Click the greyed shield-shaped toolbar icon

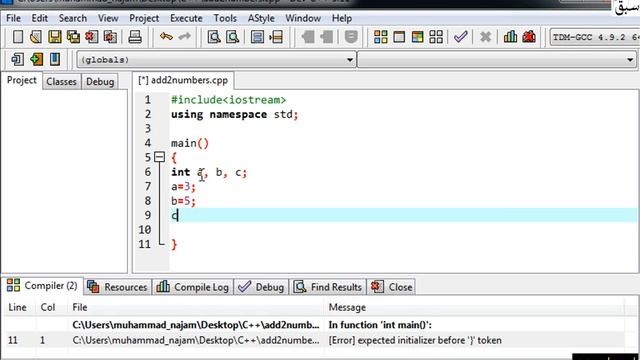coord(351,37)
